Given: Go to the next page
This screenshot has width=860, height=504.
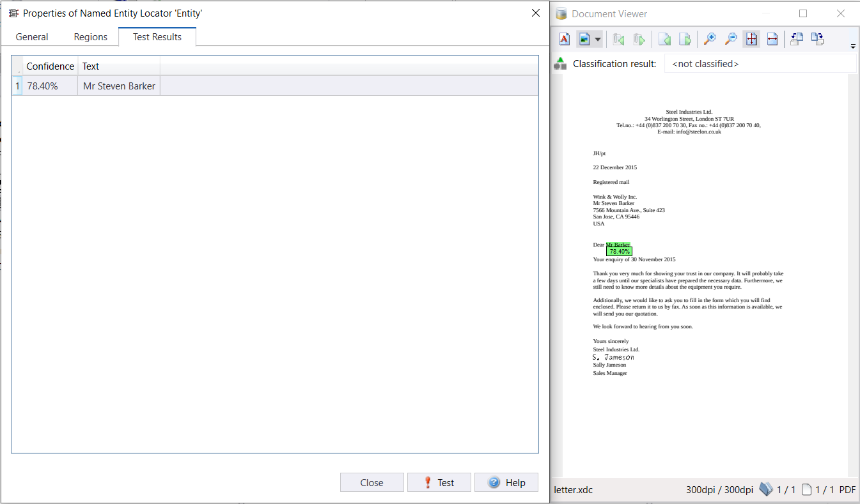Looking at the screenshot, I should (685, 40).
